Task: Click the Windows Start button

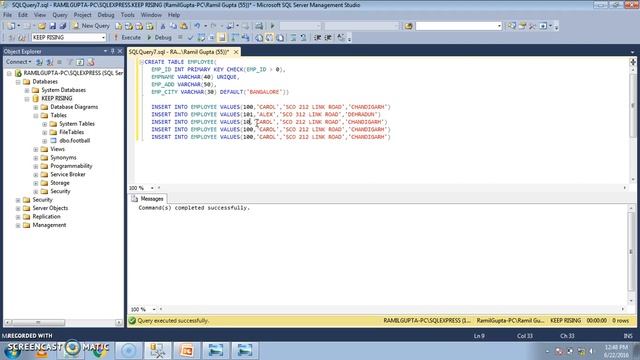Action: pyautogui.click(x=12, y=351)
